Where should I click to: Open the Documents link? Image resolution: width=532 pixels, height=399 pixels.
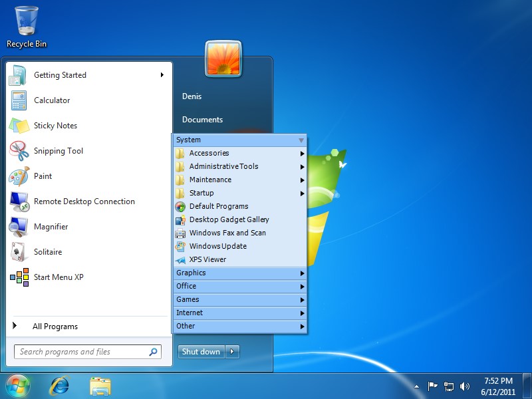(x=202, y=120)
